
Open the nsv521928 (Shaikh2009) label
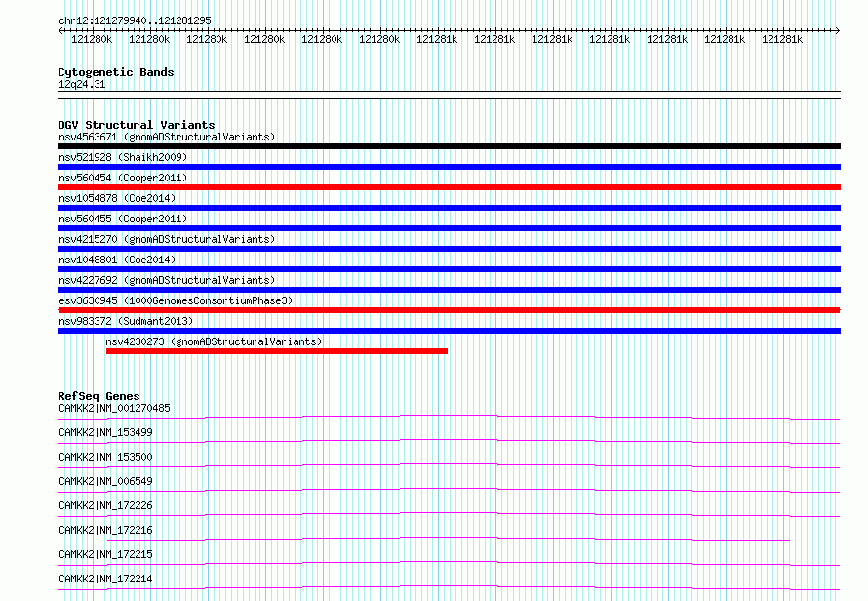point(123,157)
